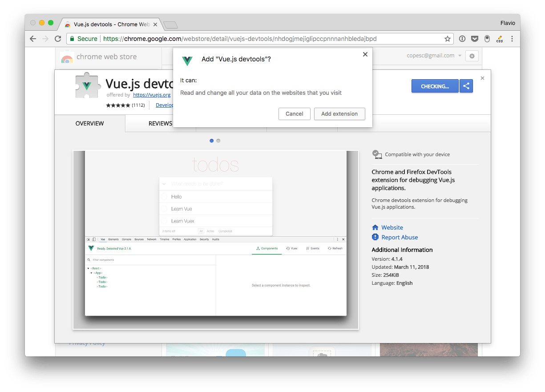Cancel the extension installation

(294, 114)
